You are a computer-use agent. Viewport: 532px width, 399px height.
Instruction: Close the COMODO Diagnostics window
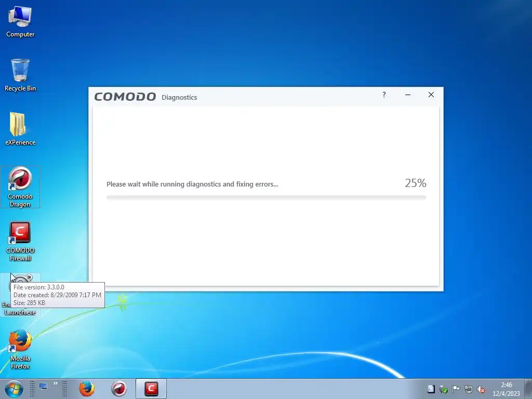pos(431,95)
